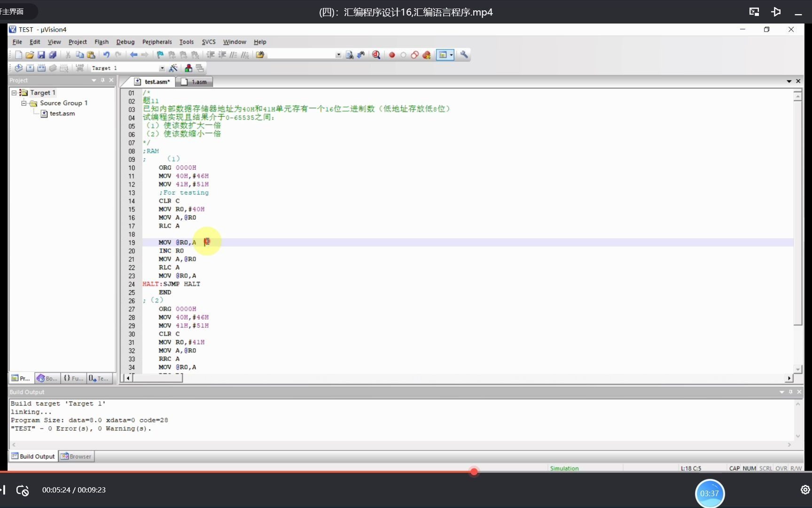Collapse the Source Group 1 node
This screenshot has height=508, width=812.
(x=23, y=103)
